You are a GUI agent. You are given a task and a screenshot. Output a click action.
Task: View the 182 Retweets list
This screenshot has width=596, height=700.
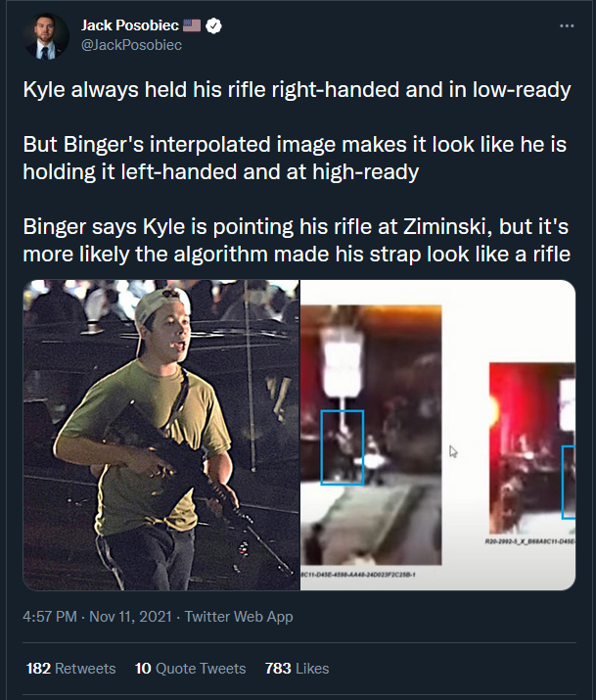click(x=70, y=669)
